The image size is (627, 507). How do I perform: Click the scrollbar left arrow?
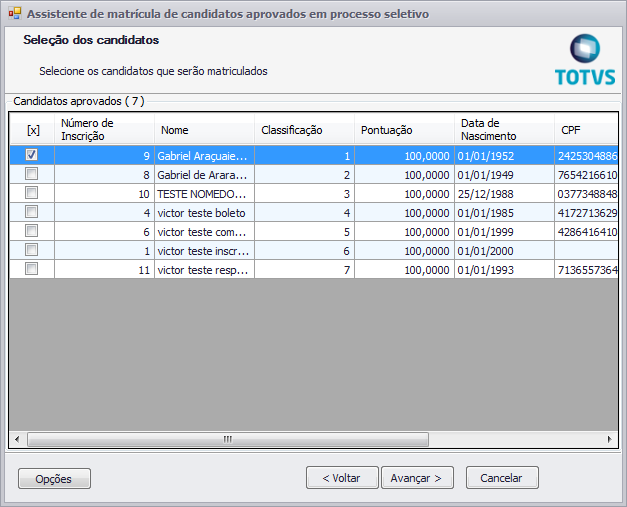[x=17, y=439]
